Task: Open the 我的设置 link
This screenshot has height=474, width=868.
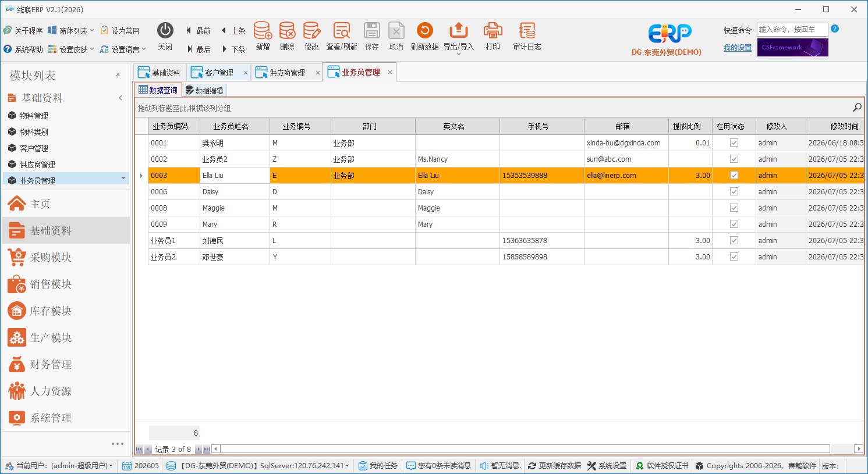Action: 737,48
